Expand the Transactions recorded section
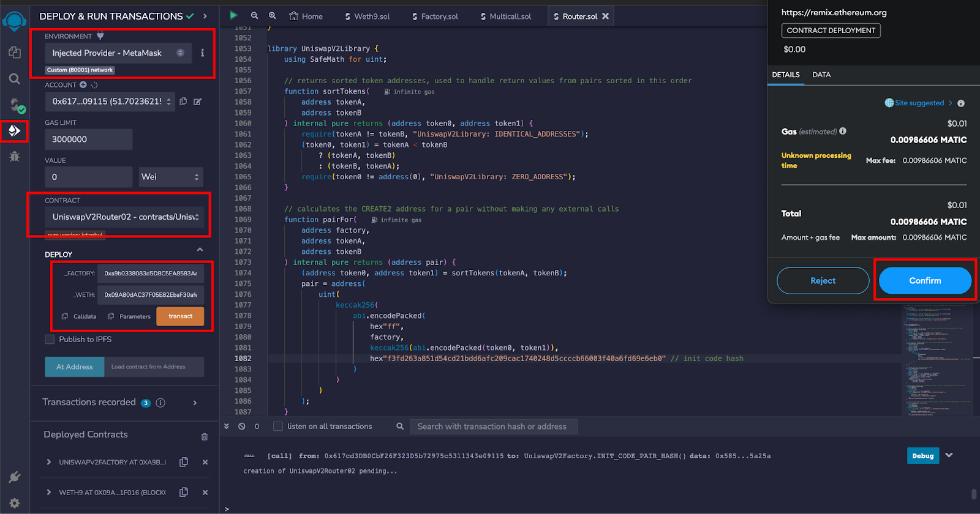Image resolution: width=980 pixels, height=514 pixels. 195,403
